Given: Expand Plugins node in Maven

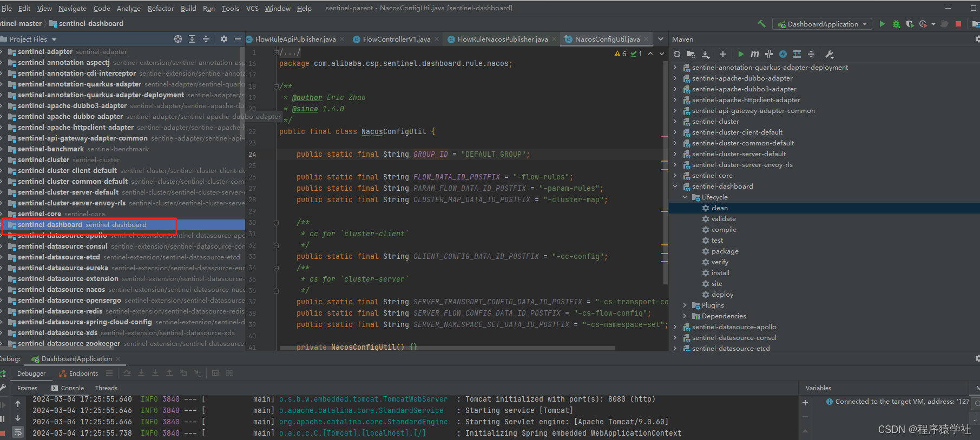Looking at the screenshot, I should click(x=685, y=305).
